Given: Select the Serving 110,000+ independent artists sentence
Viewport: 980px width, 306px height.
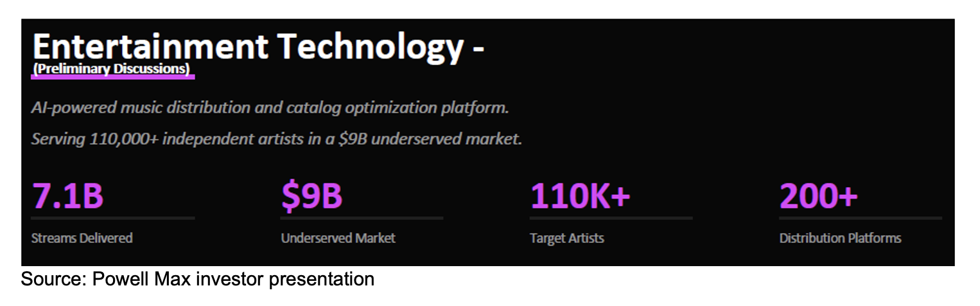Looking at the screenshot, I should click(276, 139).
